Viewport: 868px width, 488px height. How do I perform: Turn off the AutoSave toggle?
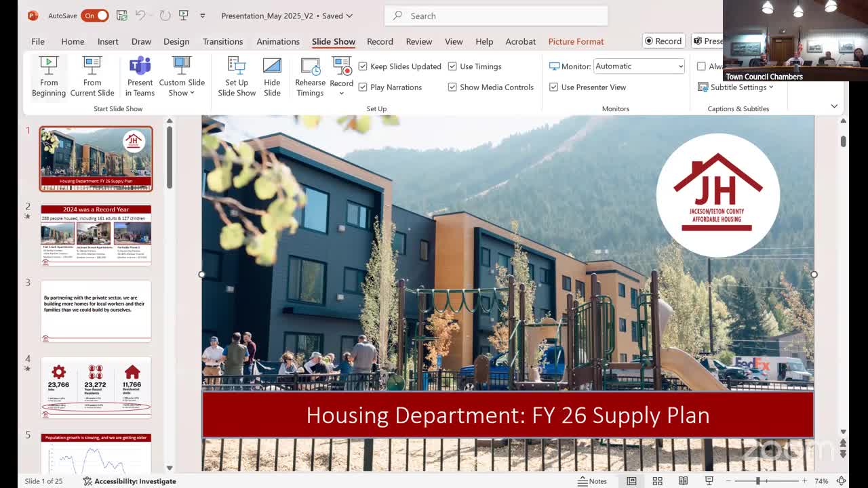click(95, 16)
